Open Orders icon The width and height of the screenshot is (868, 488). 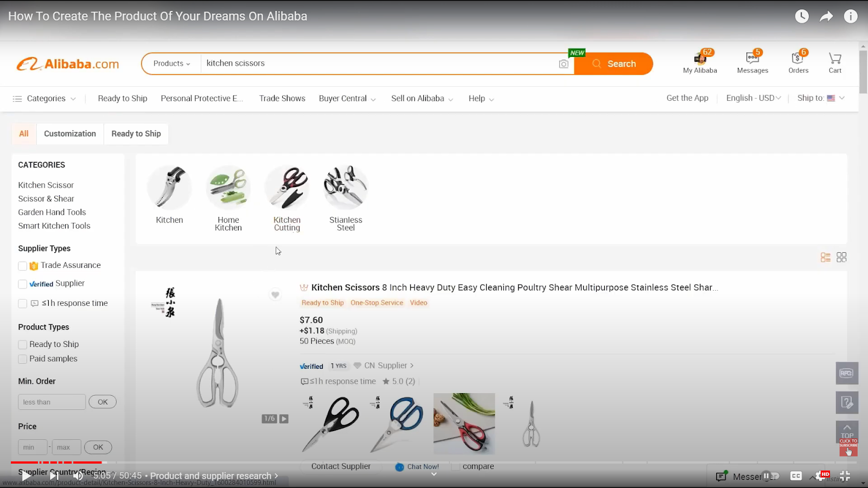(x=798, y=58)
